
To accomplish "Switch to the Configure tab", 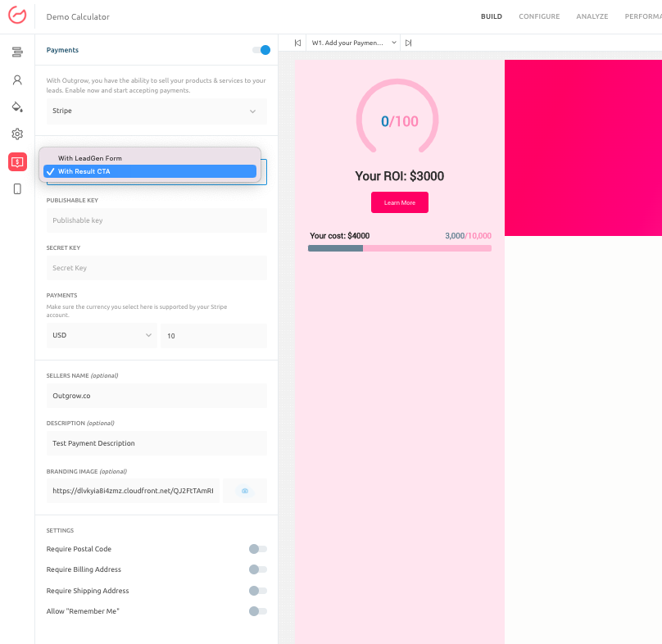I will pos(539,16).
